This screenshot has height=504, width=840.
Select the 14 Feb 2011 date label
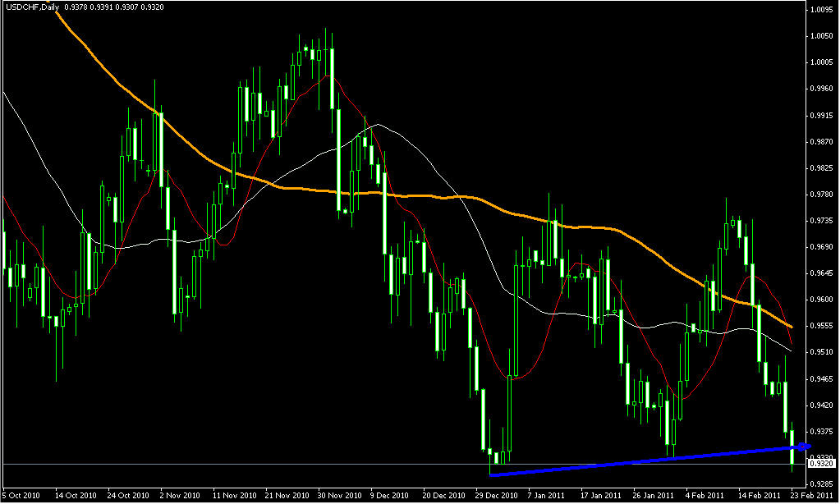(x=759, y=496)
